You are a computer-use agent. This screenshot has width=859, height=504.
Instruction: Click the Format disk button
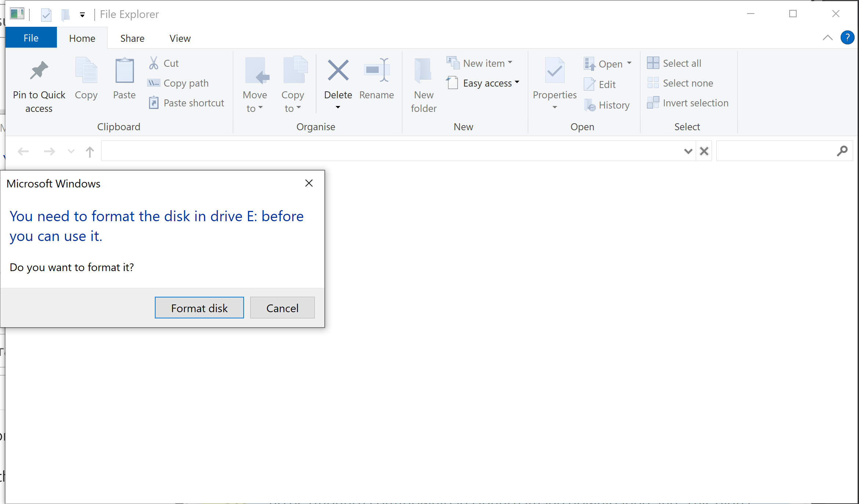tap(199, 308)
